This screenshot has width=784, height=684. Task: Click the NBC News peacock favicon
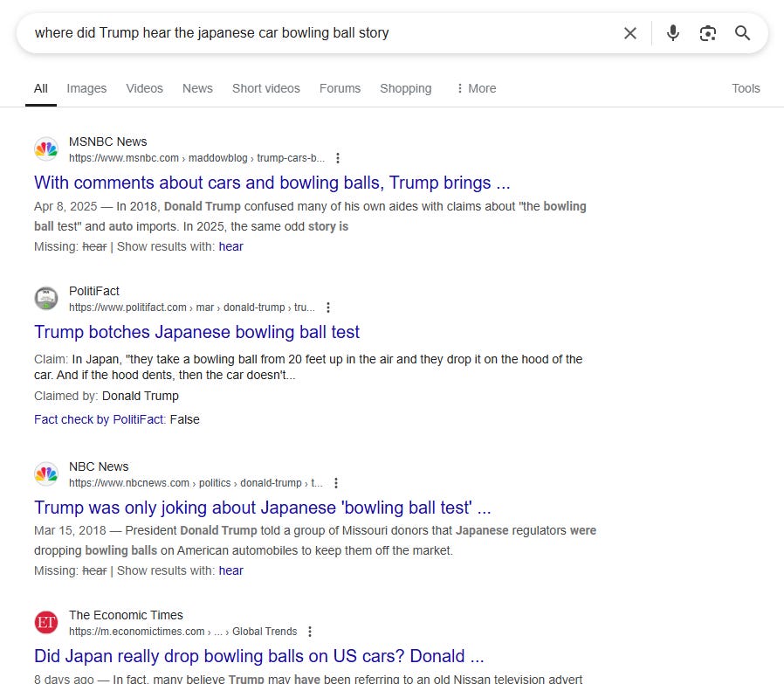point(46,473)
